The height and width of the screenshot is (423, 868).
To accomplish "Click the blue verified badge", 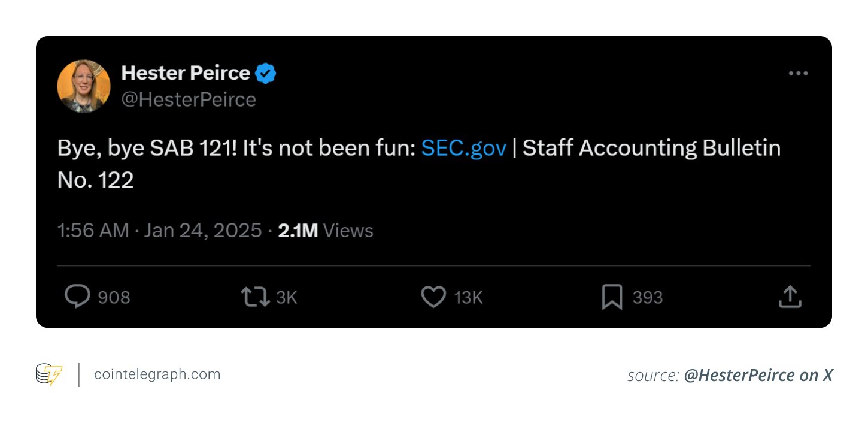I will click(266, 74).
